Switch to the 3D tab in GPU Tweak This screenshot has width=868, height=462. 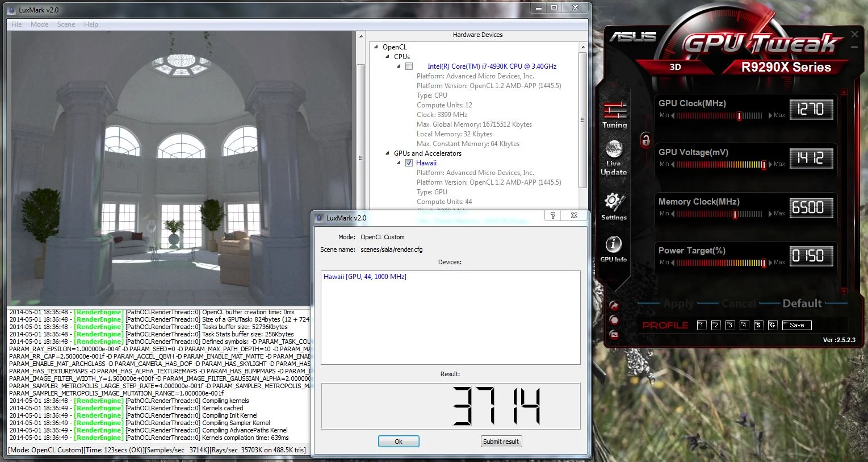pos(675,67)
